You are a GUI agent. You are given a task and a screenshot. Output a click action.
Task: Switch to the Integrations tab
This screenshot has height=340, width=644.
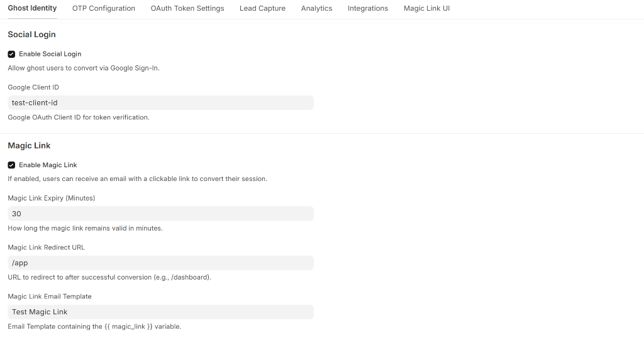pyautogui.click(x=367, y=8)
